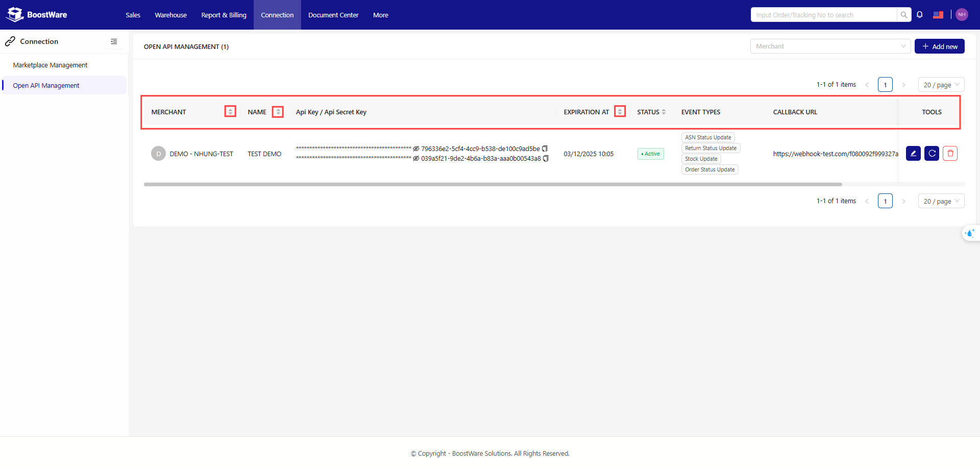Open the Document Center menu
Image resolution: width=980 pixels, height=469 pixels.
pos(333,15)
